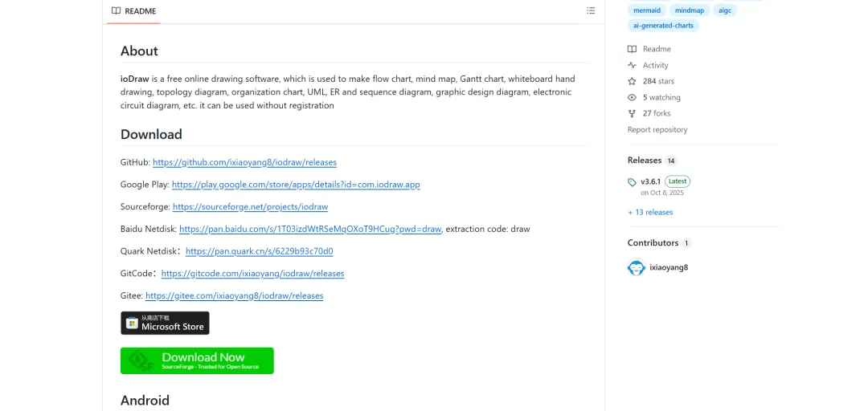Image resolution: width=868 pixels, height=411 pixels.
Task: Open the Gitee releases link
Action: [234, 295]
